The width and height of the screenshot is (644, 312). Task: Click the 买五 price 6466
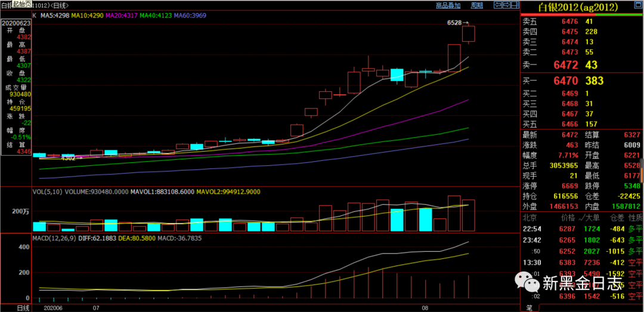point(571,124)
